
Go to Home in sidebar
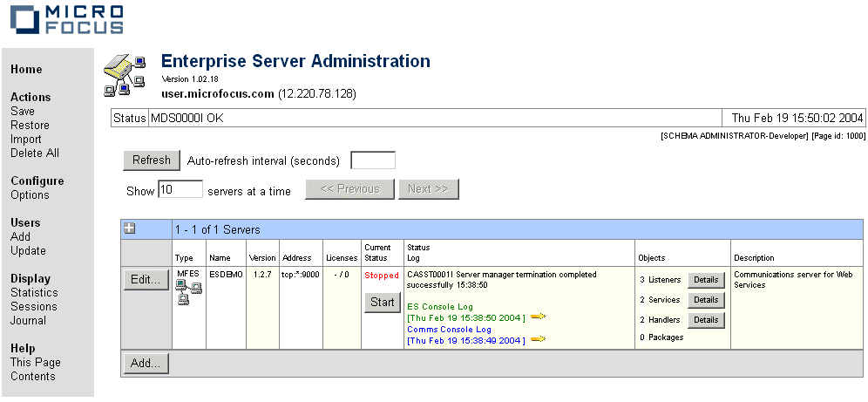click(x=26, y=69)
